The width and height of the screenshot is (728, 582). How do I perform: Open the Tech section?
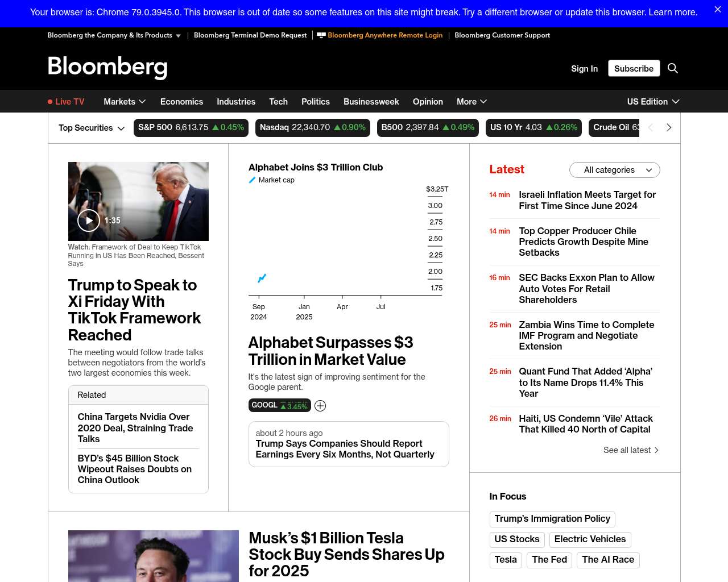click(278, 102)
